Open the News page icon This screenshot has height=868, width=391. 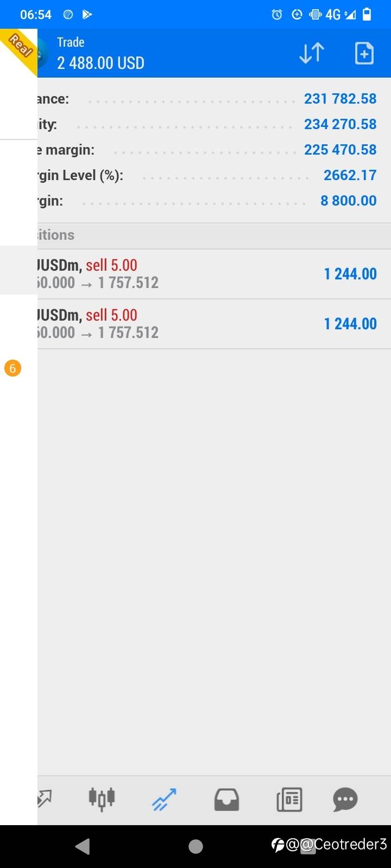pos(289,800)
